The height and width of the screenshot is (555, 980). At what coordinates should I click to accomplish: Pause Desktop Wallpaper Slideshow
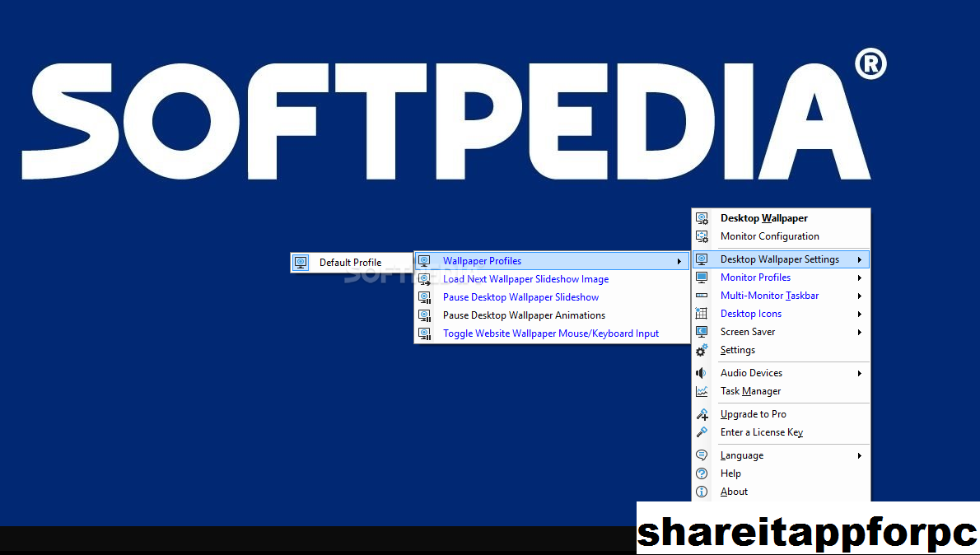(520, 297)
